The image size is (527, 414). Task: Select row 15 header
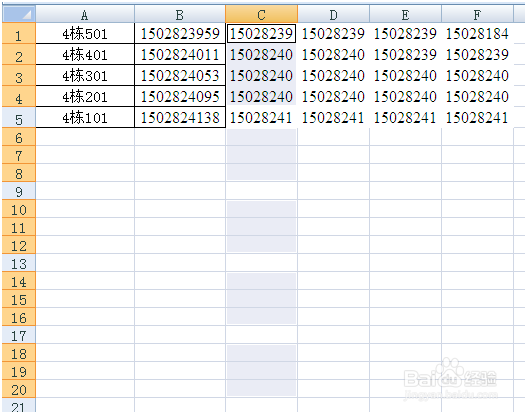19,298
